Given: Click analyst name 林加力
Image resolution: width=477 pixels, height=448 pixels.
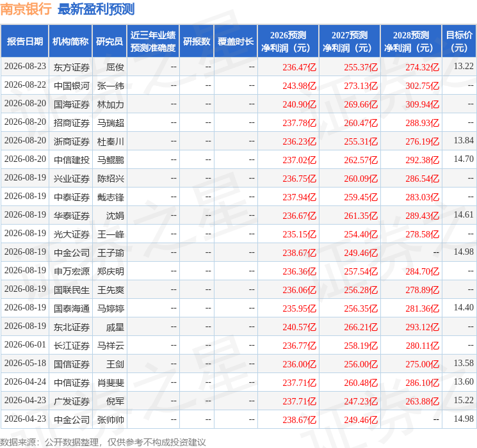Looking at the screenshot, I should tap(110, 104).
